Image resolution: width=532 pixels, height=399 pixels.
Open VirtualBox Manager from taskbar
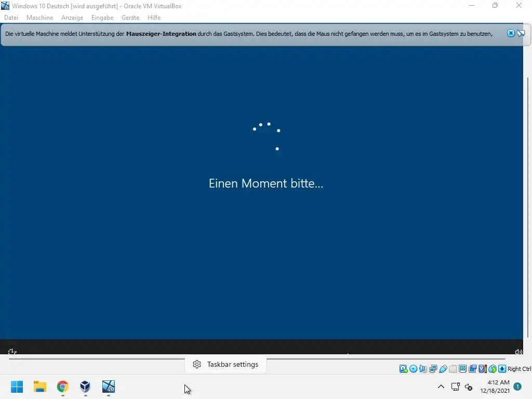(85, 387)
